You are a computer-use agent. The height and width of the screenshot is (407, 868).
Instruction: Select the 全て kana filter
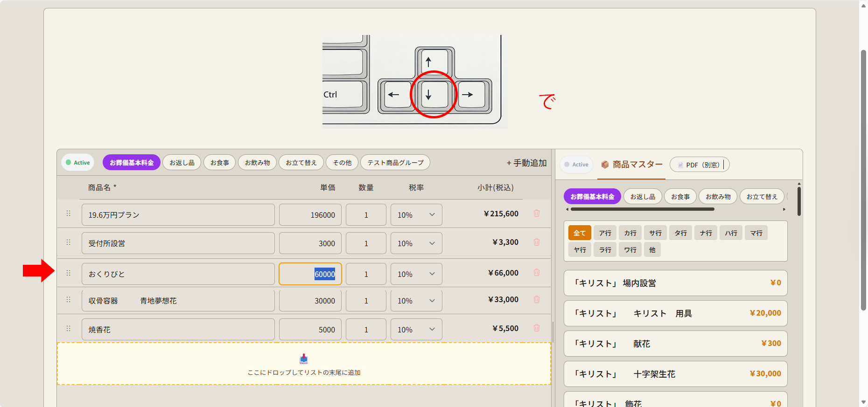(x=580, y=233)
